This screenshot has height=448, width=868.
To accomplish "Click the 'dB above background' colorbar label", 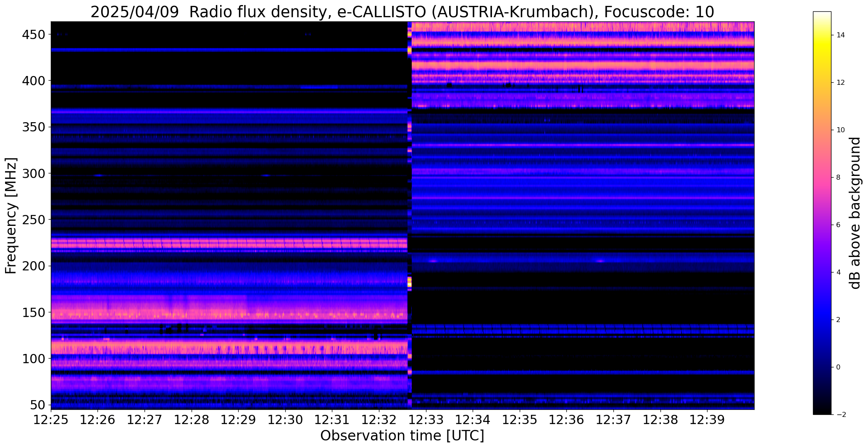I will point(855,213).
